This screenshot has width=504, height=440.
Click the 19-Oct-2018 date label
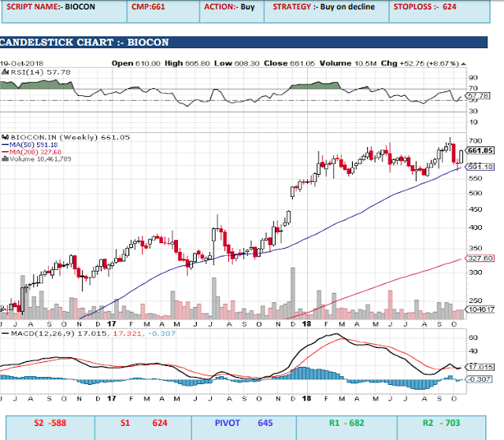tap(21, 64)
